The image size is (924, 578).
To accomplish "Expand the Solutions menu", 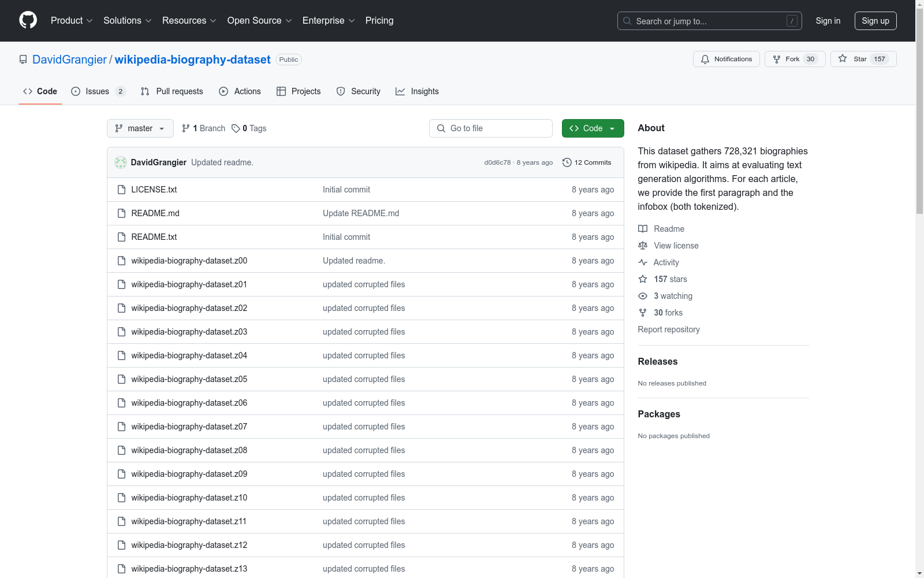I will coord(128,21).
